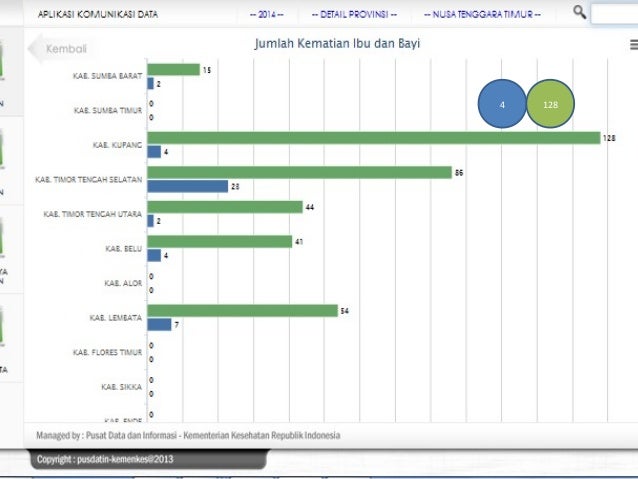Click the Managed by Pusat Data dan Informasi text
The height and width of the screenshot is (479, 638).
click(x=188, y=435)
